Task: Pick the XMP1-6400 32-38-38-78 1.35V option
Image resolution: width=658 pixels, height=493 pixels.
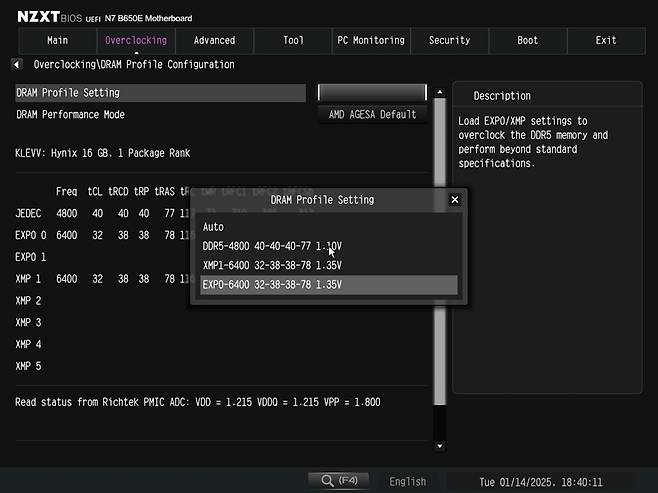Action: [272, 265]
